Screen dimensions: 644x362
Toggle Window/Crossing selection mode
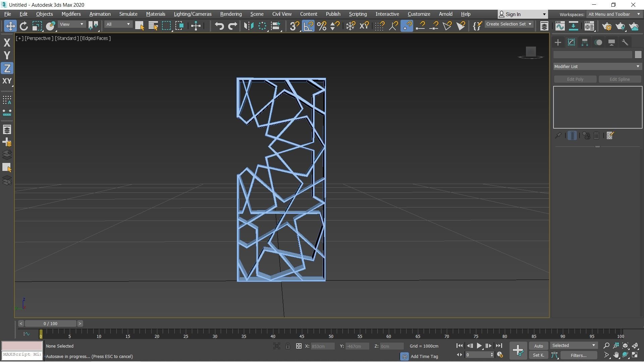tap(179, 26)
